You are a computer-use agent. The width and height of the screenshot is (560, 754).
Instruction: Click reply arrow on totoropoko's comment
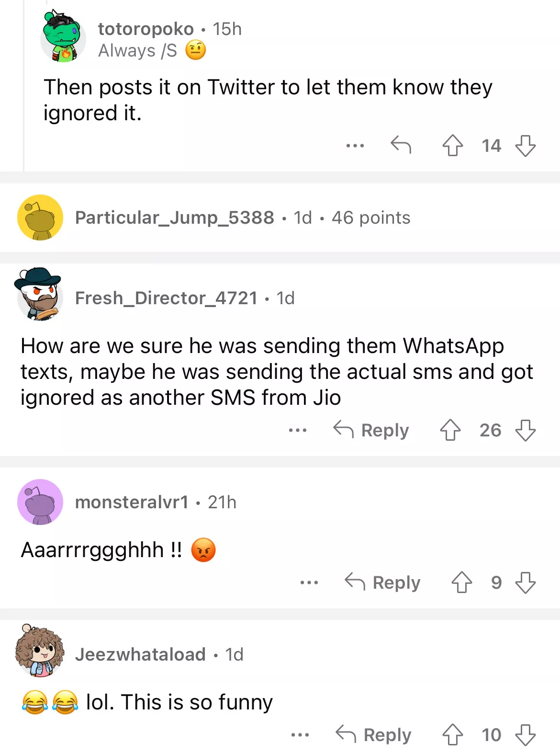tap(401, 145)
